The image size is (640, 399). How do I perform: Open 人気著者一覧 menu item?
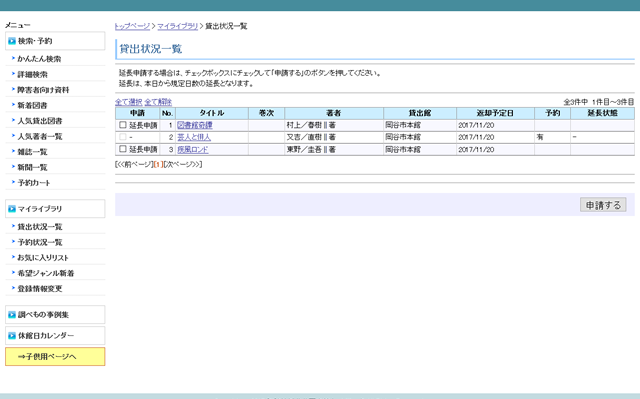point(40,136)
